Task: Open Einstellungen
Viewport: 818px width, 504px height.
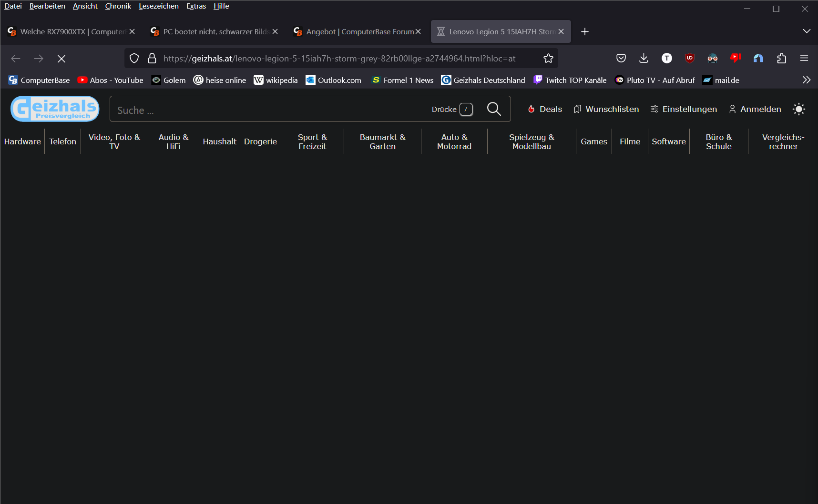Action: coord(684,109)
